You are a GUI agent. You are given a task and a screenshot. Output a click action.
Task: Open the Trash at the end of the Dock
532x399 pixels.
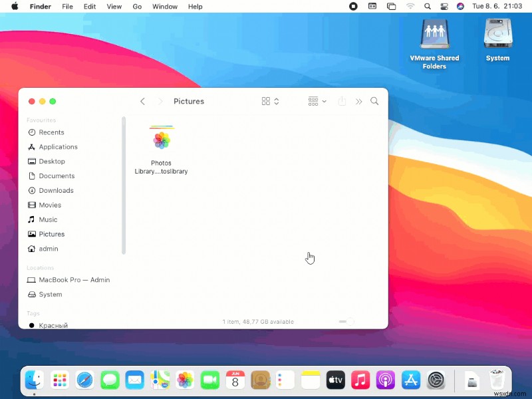pyautogui.click(x=497, y=380)
